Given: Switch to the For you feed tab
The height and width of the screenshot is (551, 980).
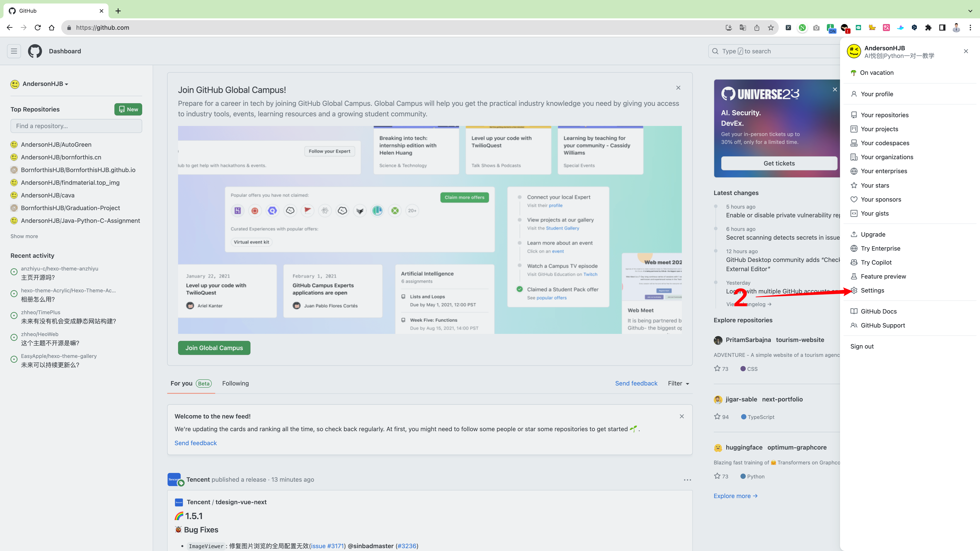Looking at the screenshot, I should point(191,383).
